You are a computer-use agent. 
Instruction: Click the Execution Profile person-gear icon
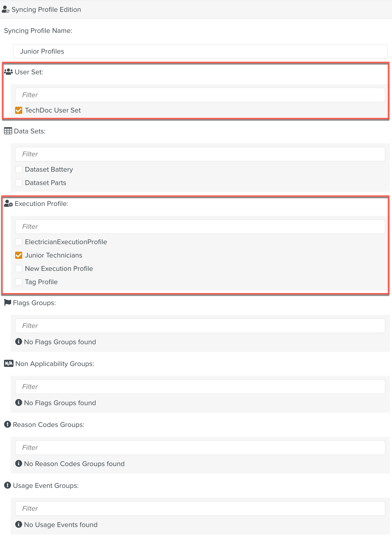click(x=8, y=203)
